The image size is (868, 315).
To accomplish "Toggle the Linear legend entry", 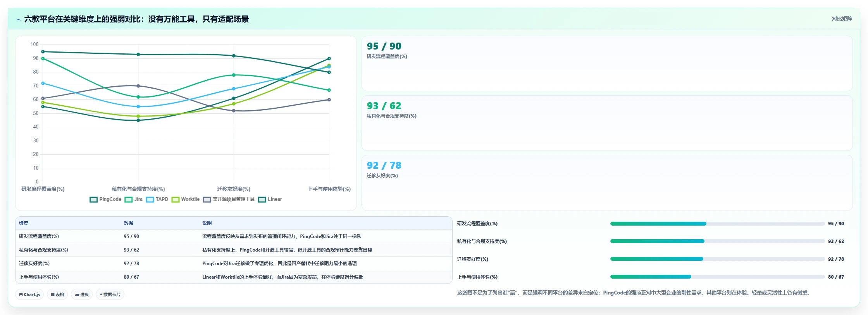I will point(270,199).
